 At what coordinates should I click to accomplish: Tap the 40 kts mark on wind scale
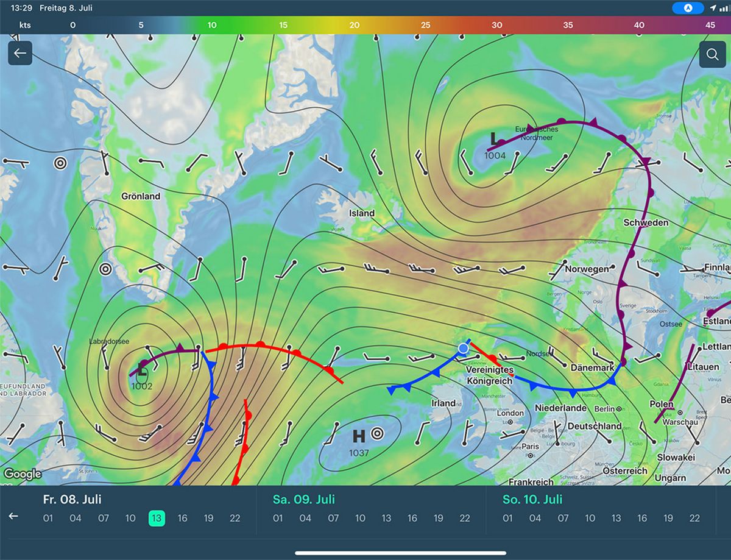click(x=639, y=25)
